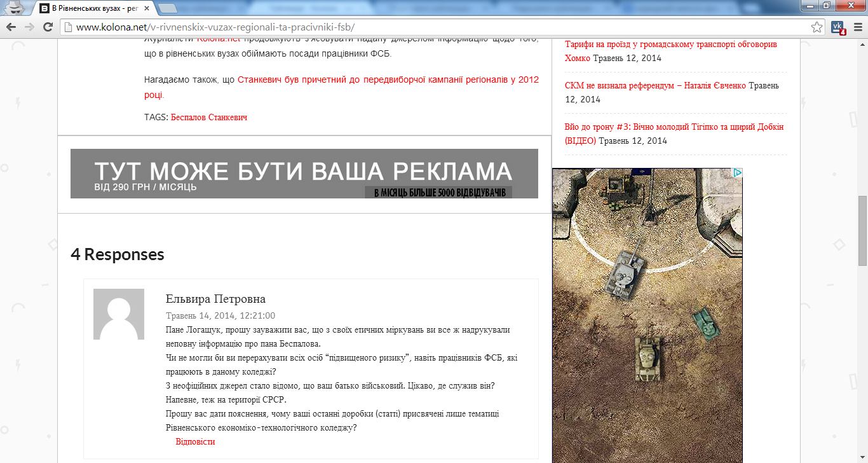Screen dimensions: 868x463
Task: Open the news link about Тарифи на проїзд
Action: (x=670, y=51)
